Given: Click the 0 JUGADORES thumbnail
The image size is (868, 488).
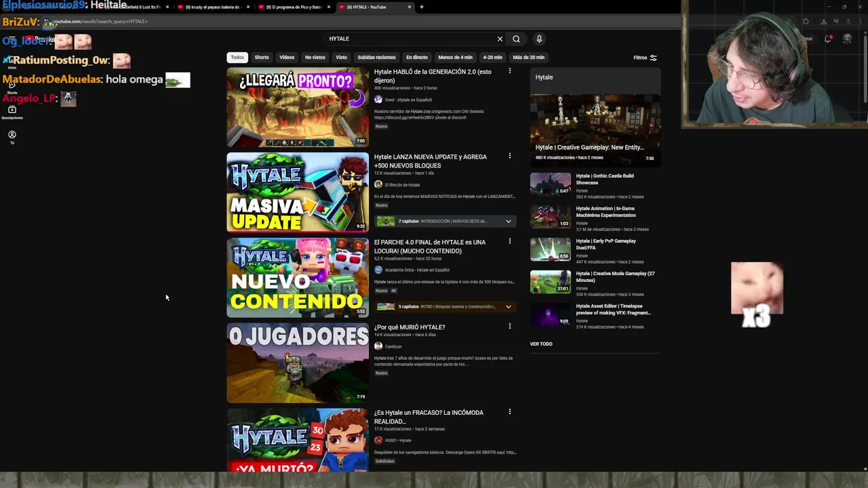Looking at the screenshot, I should 298,363.
